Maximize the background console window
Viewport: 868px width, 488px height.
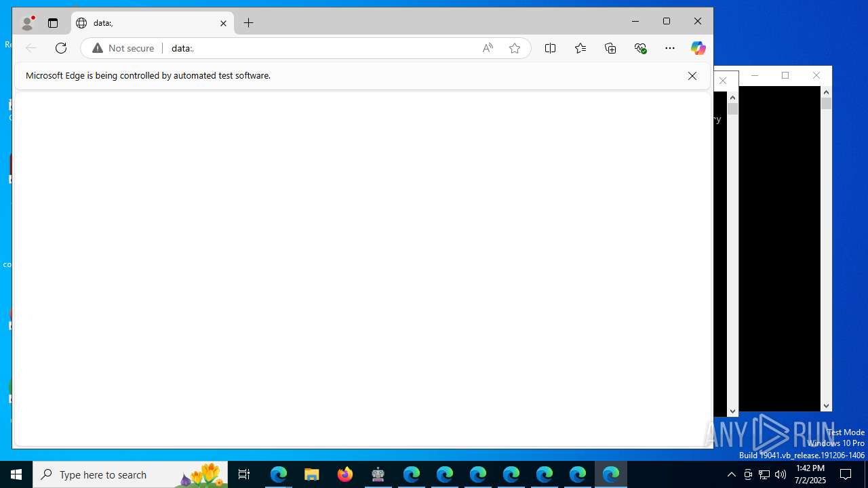785,75
